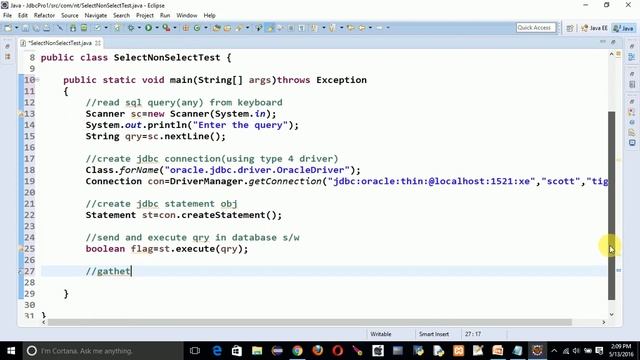Image resolution: width=640 pixels, height=360 pixels.
Task: Select the SelectNonSelectTest.java editor tab
Action: [x=60, y=43]
